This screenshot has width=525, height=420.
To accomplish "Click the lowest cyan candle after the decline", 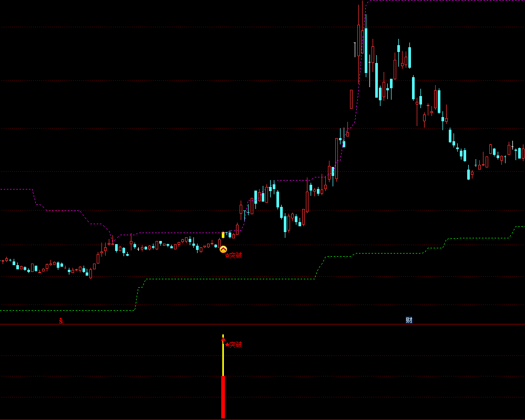I will tap(468, 173).
